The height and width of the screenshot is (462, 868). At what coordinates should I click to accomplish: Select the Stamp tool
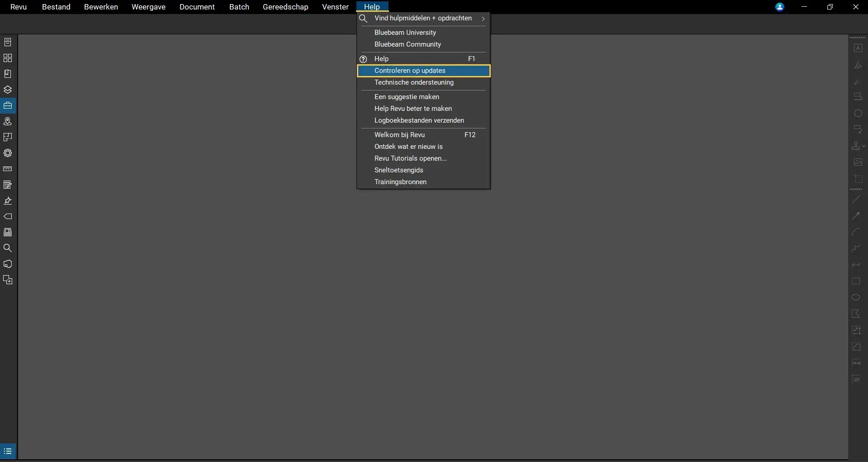click(856, 146)
